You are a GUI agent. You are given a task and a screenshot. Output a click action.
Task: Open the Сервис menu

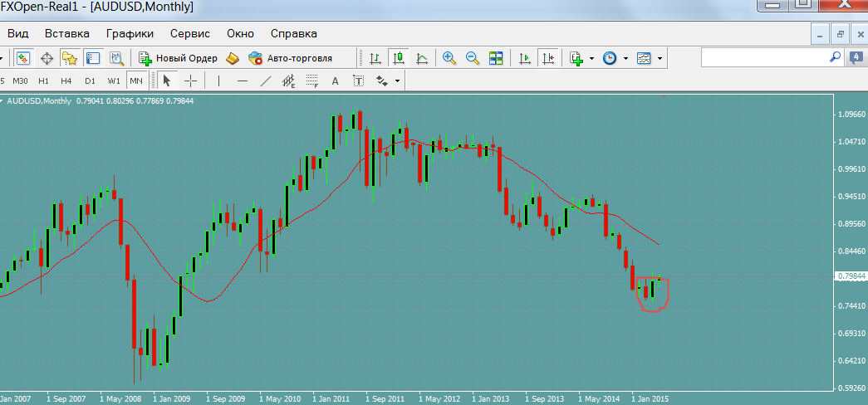pos(189,34)
